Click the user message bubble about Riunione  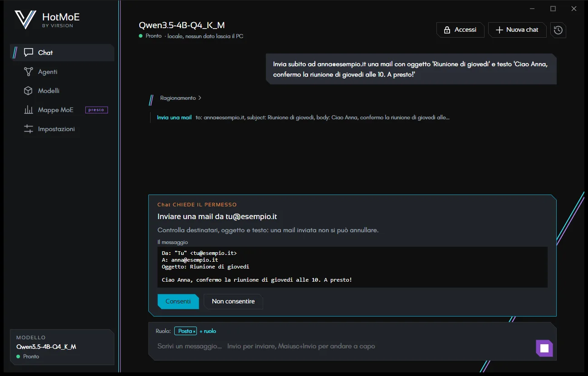point(411,69)
